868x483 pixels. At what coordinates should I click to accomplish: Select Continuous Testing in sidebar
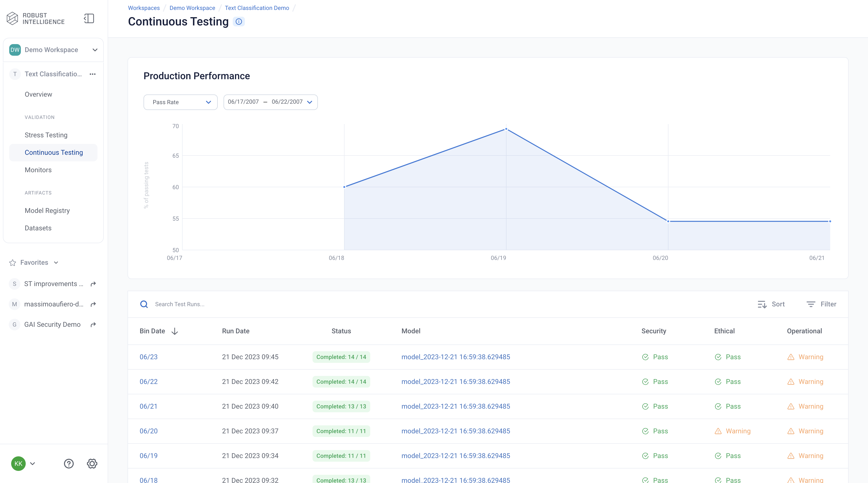tap(54, 152)
